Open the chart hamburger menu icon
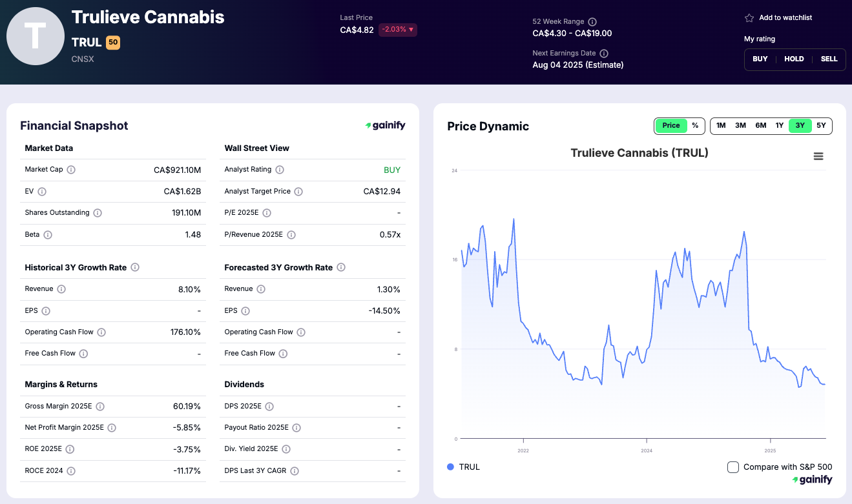 818,156
